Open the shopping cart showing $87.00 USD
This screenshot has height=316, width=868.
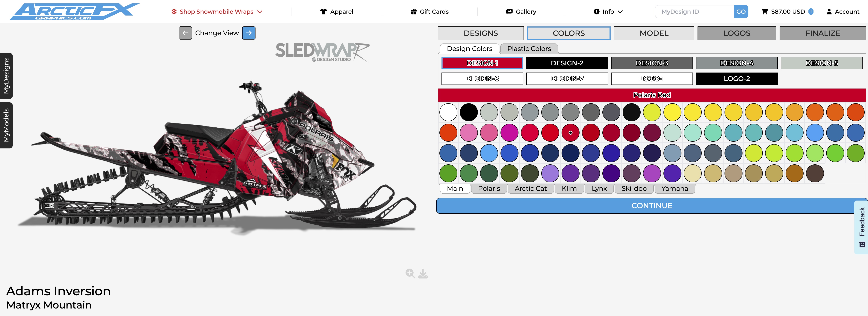(787, 11)
